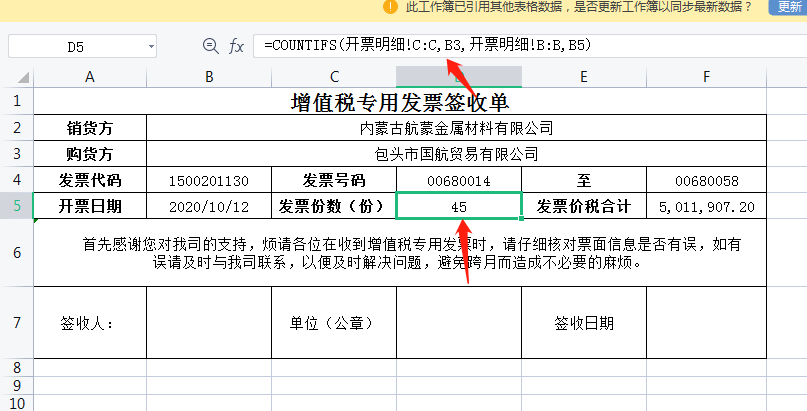Select row 8 header
The height and width of the screenshot is (411, 807).
(16, 367)
